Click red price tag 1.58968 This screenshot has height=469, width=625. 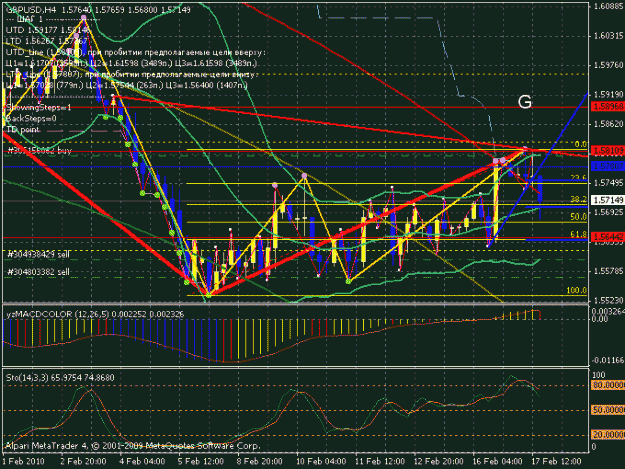tap(608, 106)
